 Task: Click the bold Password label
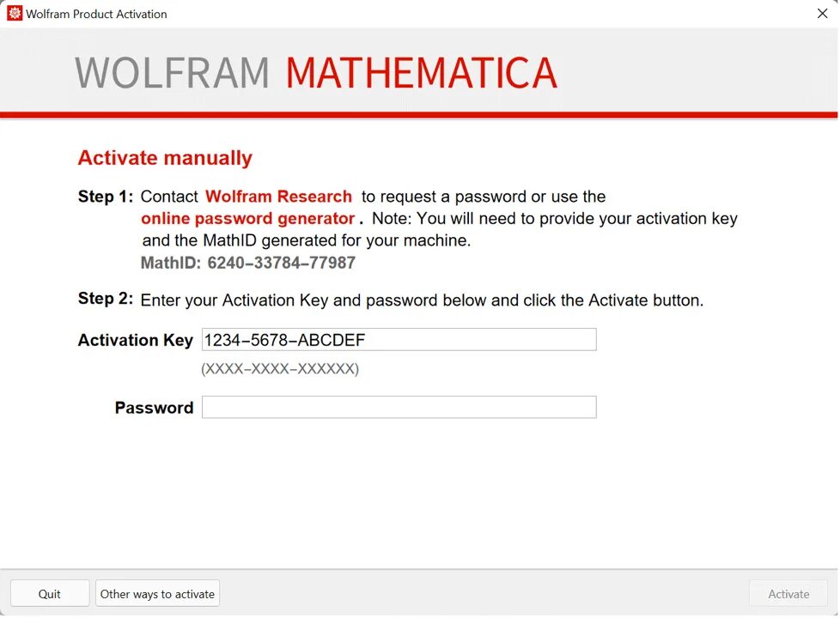[x=155, y=408]
